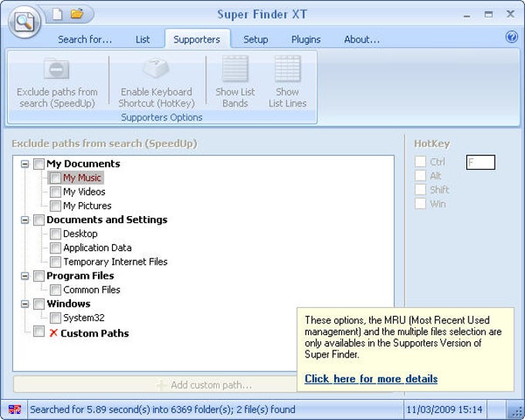The width and height of the screenshot is (525, 420).
Task: Open the Search for... tab
Action: click(85, 39)
